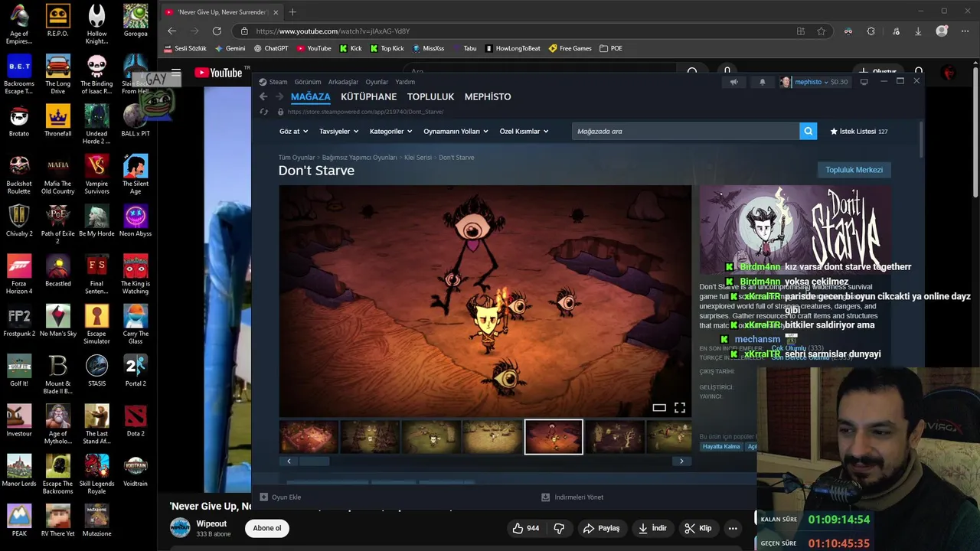Launch Dota 2 from the desktop
Screen dimensions: 980x551
tap(136, 422)
